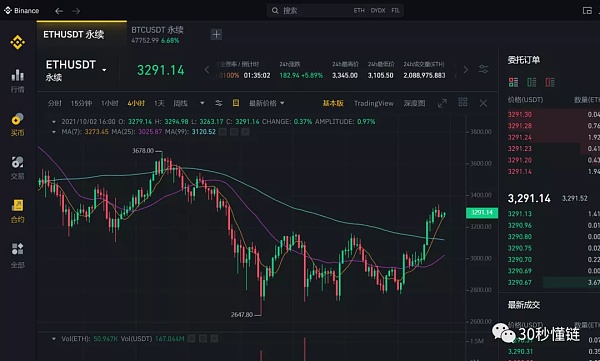Switch chart to 基本版 mode

tap(333, 103)
